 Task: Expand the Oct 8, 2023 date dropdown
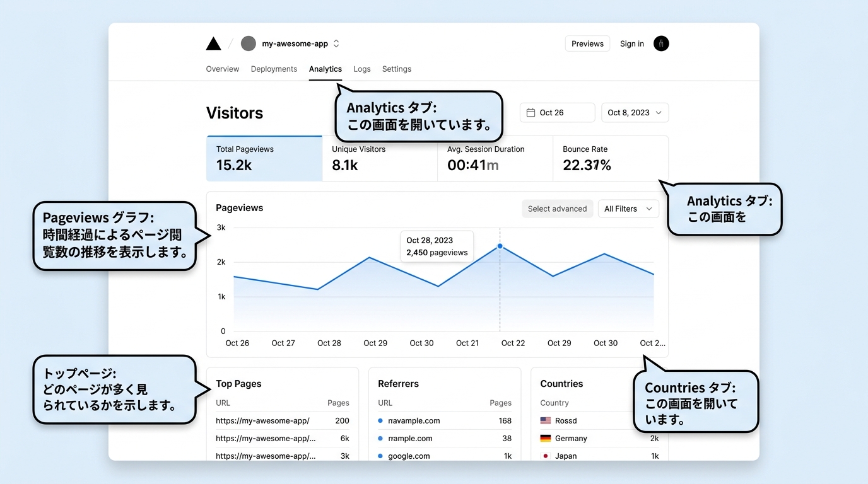tap(635, 113)
